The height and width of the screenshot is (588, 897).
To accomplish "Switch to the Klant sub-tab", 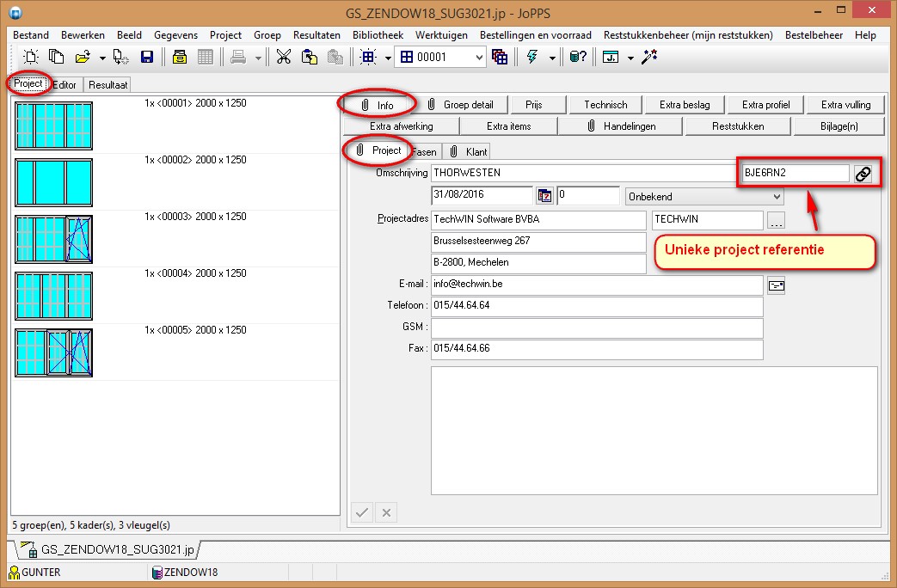I will [x=467, y=151].
